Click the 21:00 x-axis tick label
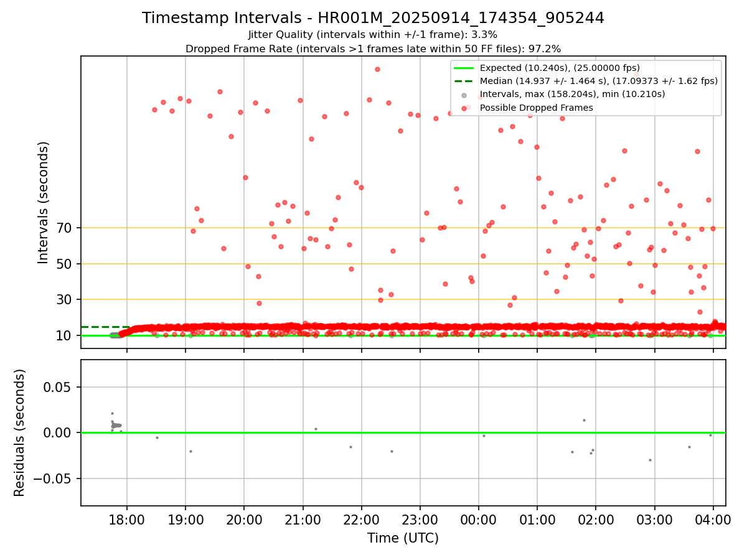 [303, 520]
